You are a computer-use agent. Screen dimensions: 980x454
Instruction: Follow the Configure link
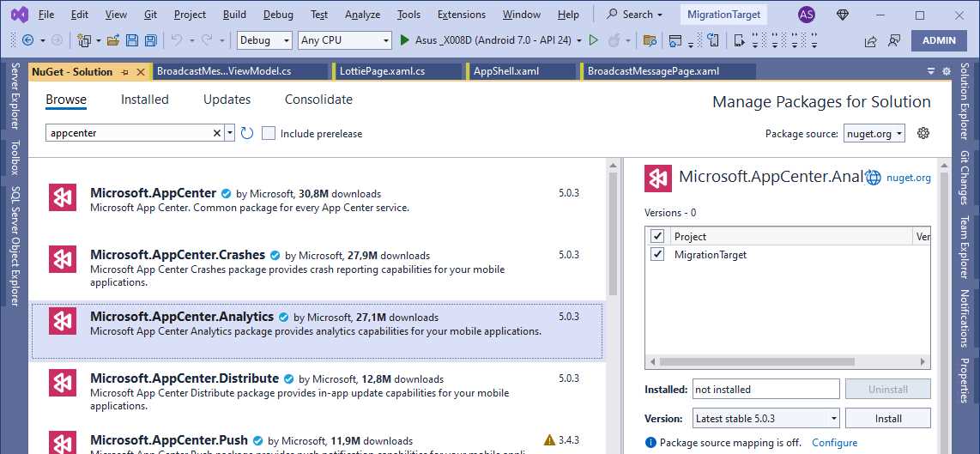tap(834, 443)
